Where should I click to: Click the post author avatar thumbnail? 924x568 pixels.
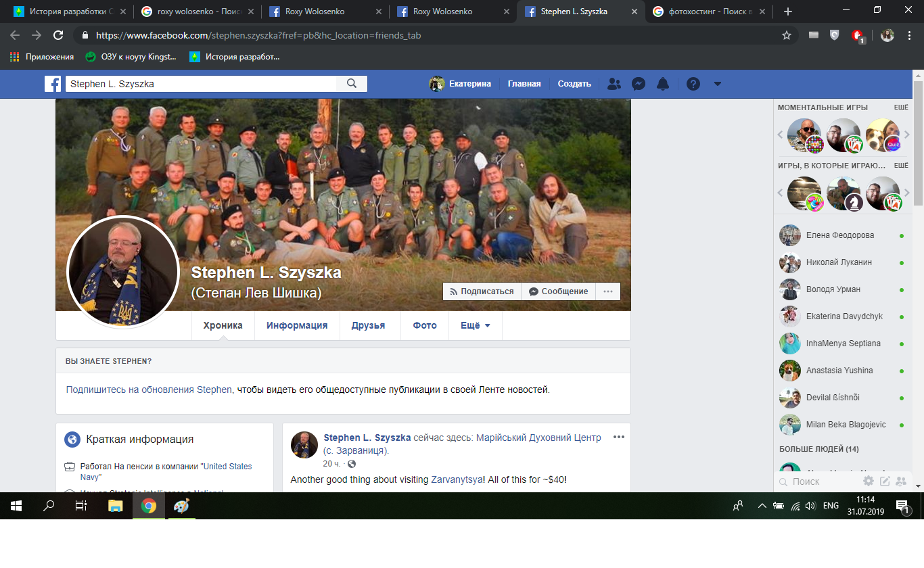[x=304, y=445]
